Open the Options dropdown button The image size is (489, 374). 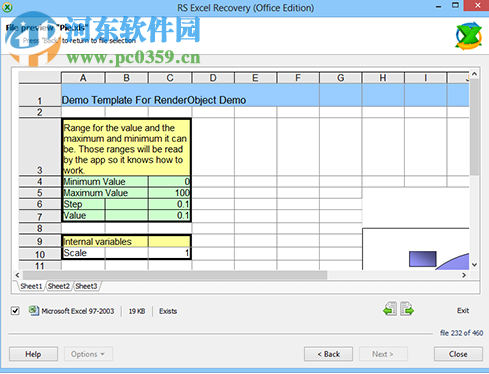click(x=88, y=354)
